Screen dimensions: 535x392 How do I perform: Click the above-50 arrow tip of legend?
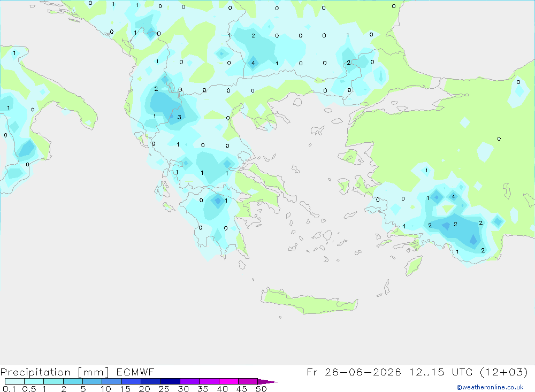[267, 381]
